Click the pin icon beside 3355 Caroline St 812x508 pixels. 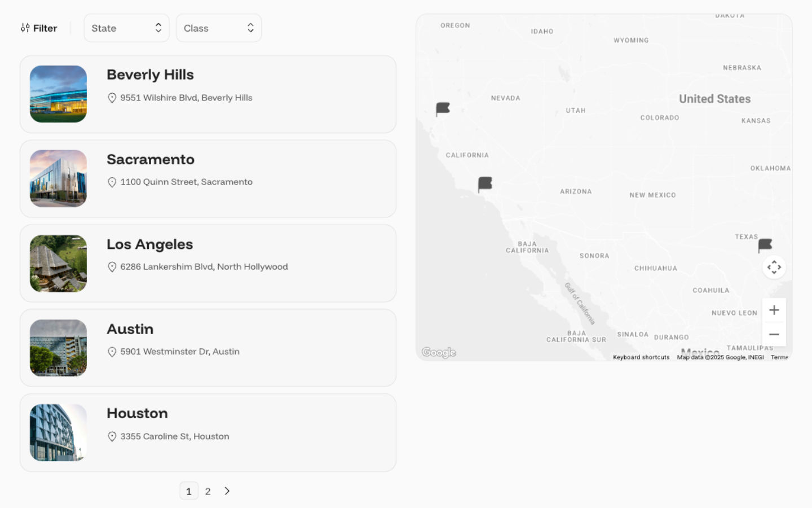coord(112,437)
